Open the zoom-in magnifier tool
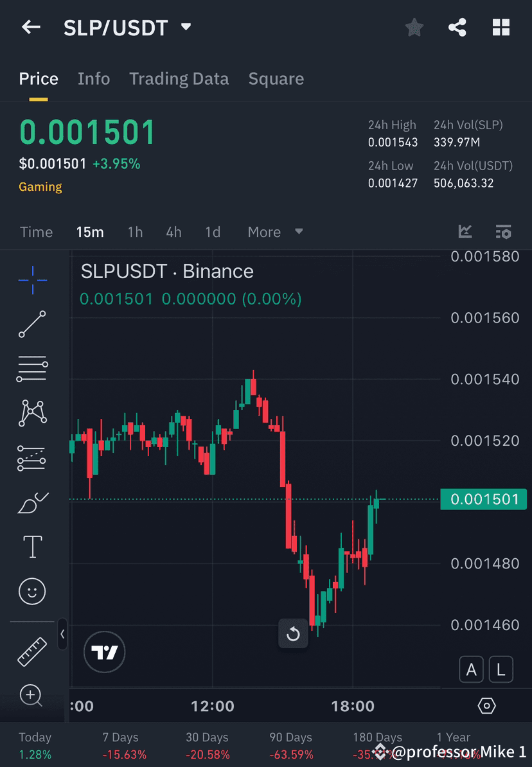 coord(32,696)
